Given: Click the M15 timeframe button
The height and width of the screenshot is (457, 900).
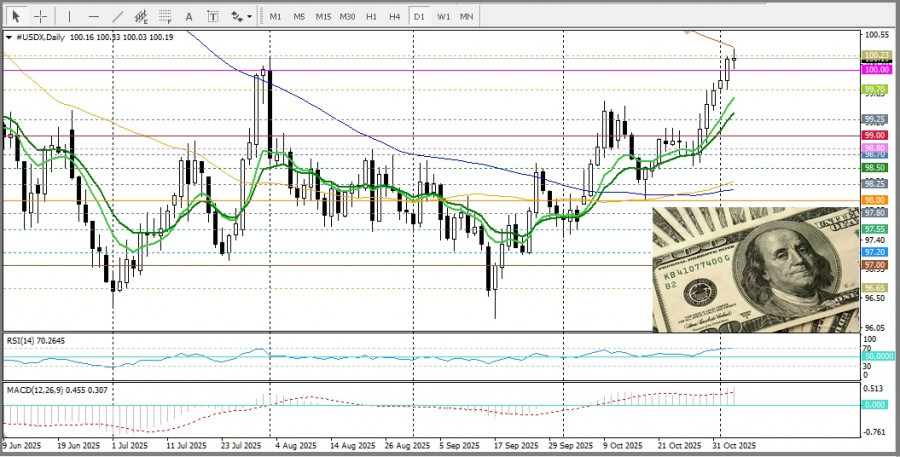Looking at the screenshot, I should pos(323,17).
